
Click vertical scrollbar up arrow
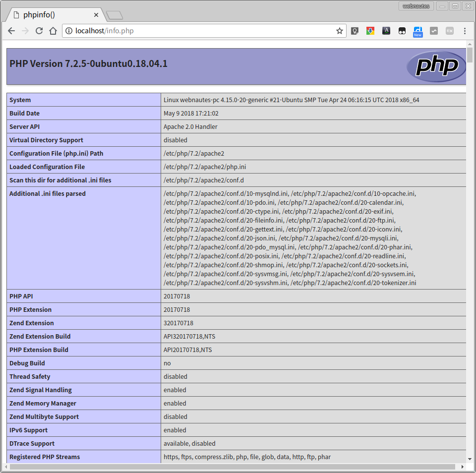(x=470, y=44)
